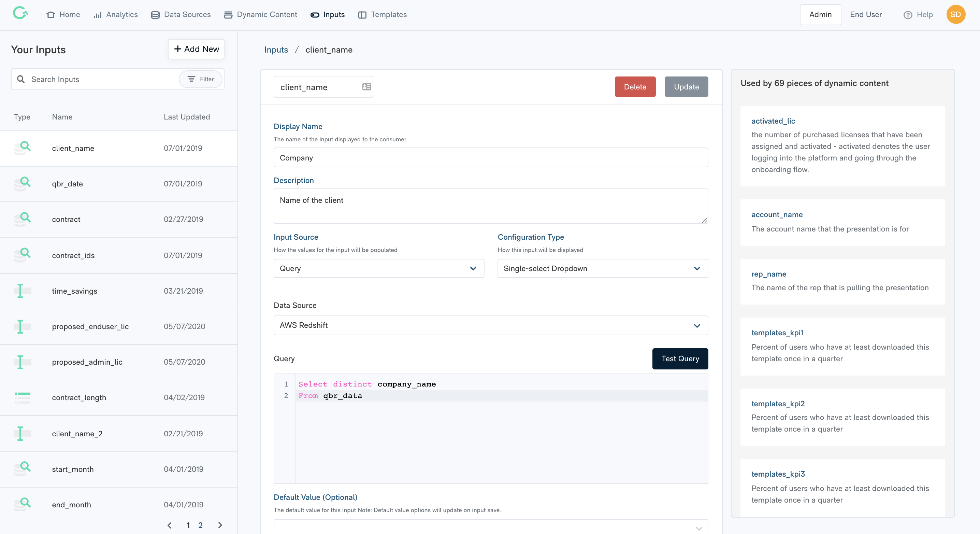Go to page 2 of inputs
Viewport: 980px width, 534px height.
(x=201, y=525)
